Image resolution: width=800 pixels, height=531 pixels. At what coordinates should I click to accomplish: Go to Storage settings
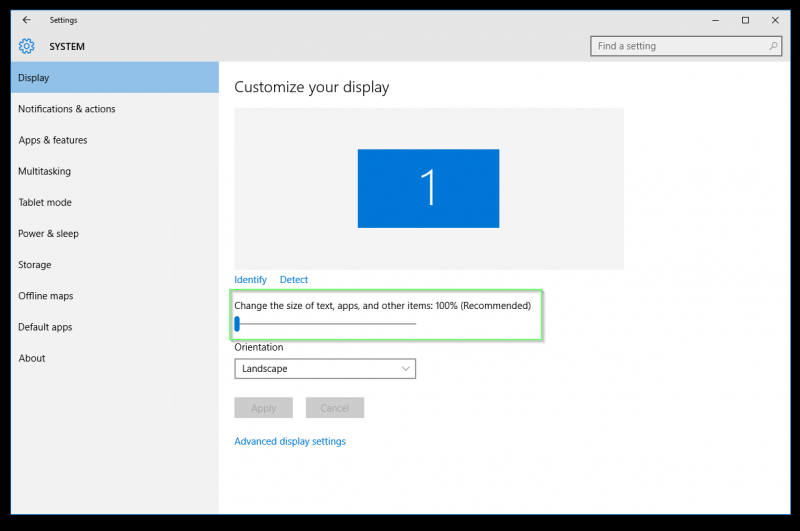point(115,264)
